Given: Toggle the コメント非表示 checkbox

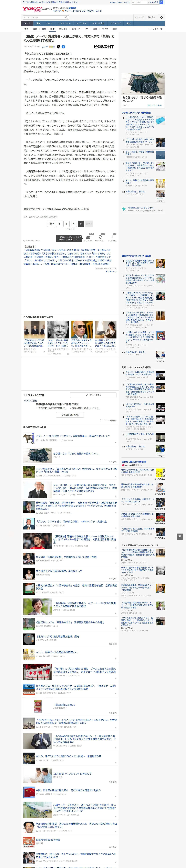Looking at the screenshot, I should [102, 421].
